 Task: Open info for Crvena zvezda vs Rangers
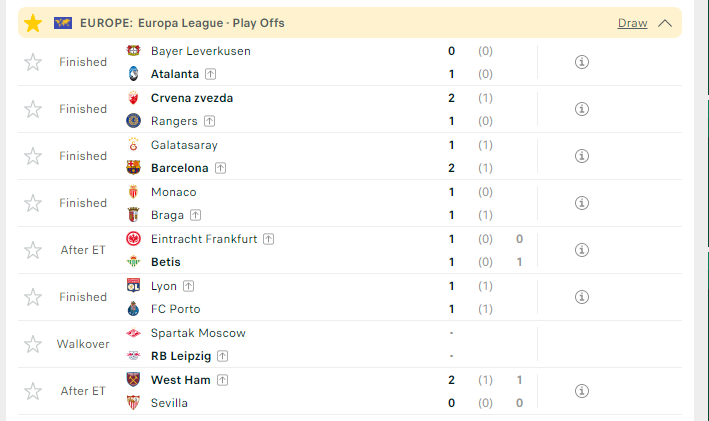click(x=581, y=109)
